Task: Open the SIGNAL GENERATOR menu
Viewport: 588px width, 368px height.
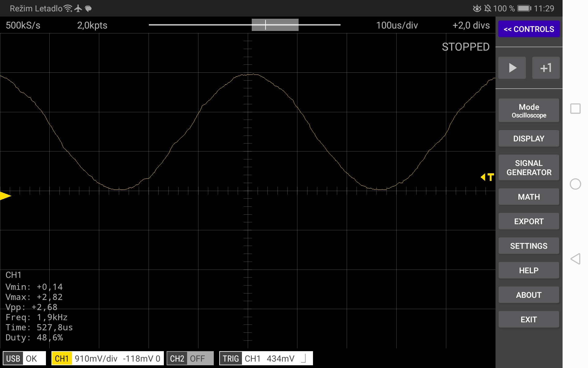Action: (529, 167)
